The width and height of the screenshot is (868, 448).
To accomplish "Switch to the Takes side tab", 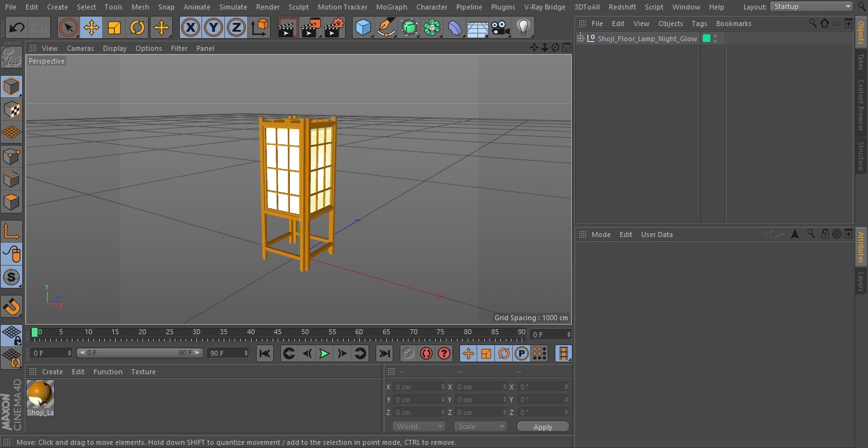I will [861, 62].
